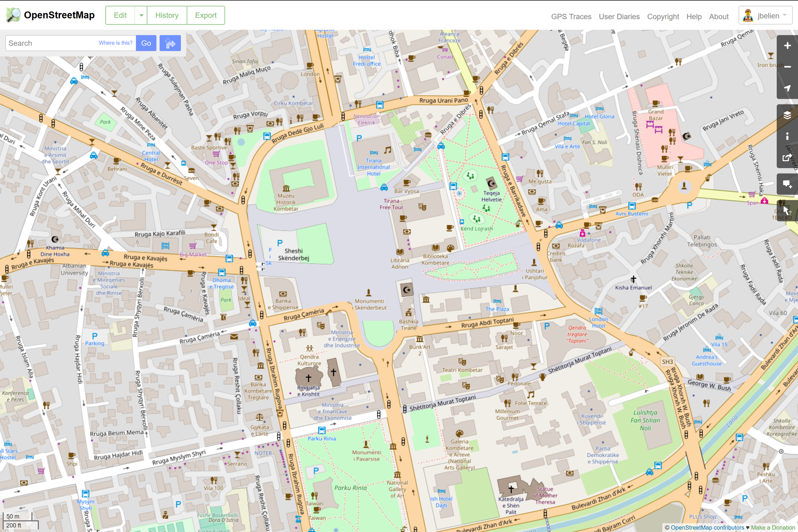Open the map Layers panel icon
This screenshot has height=532, width=798.
tap(787, 115)
